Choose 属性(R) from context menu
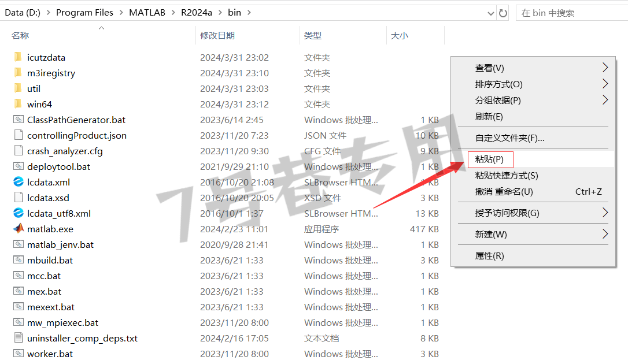The image size is (628, 364). (x=534, y=255)
